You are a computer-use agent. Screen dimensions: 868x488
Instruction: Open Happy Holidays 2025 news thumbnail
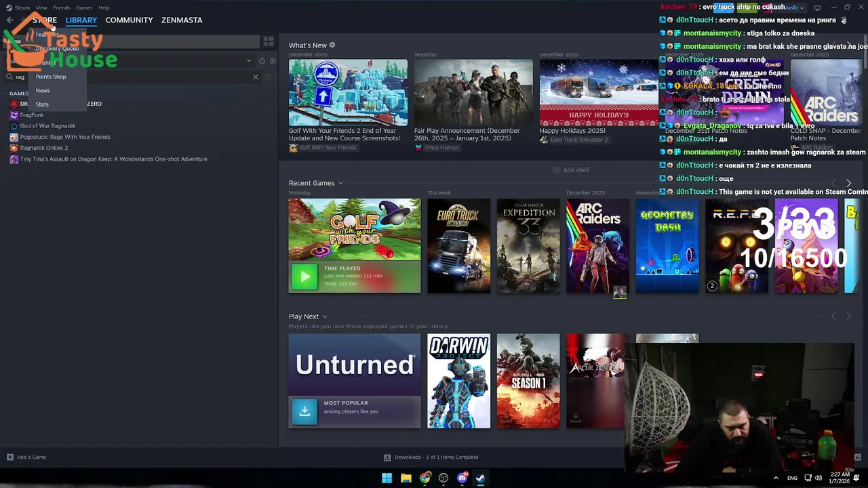point(599,93)
